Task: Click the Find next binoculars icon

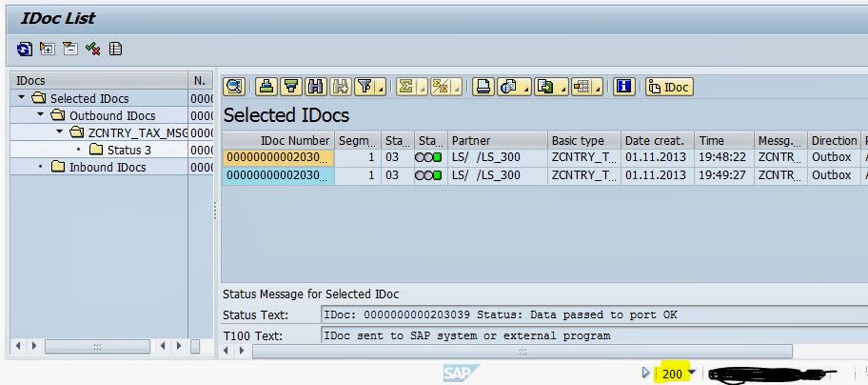Action: click(340, 87)
